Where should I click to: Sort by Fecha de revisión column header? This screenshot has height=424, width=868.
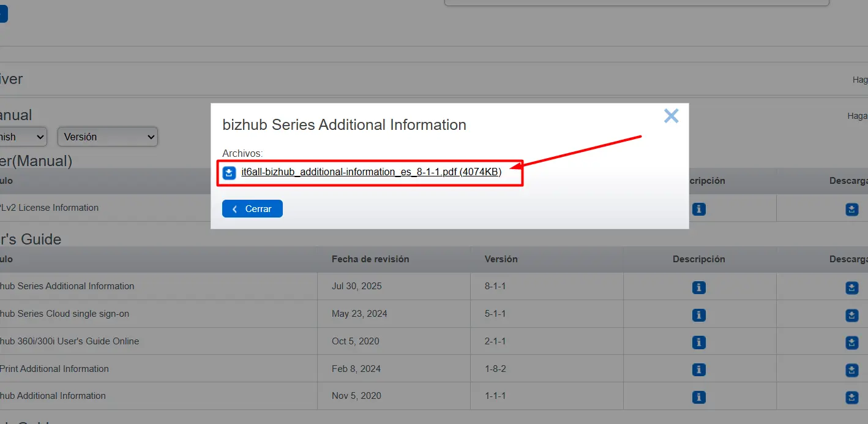tap(370, 259)
